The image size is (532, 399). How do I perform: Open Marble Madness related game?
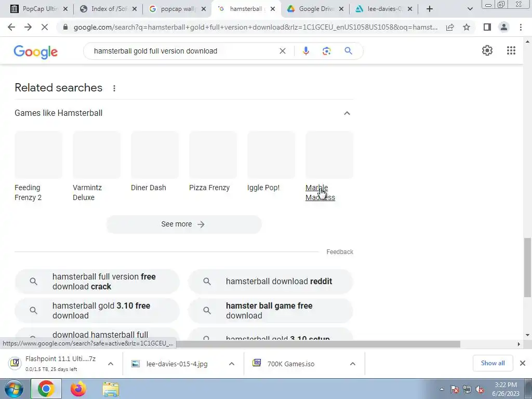[320, 192]
